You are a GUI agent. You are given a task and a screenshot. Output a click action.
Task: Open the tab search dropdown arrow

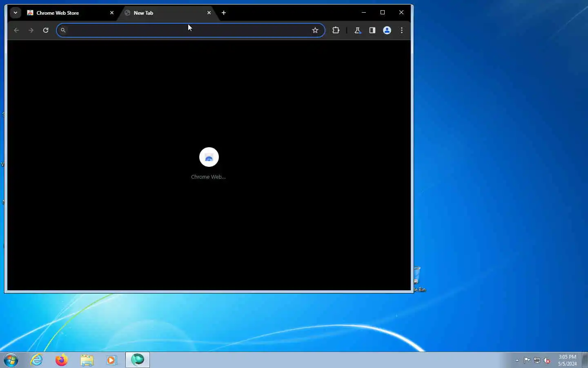tap(16, 13)
